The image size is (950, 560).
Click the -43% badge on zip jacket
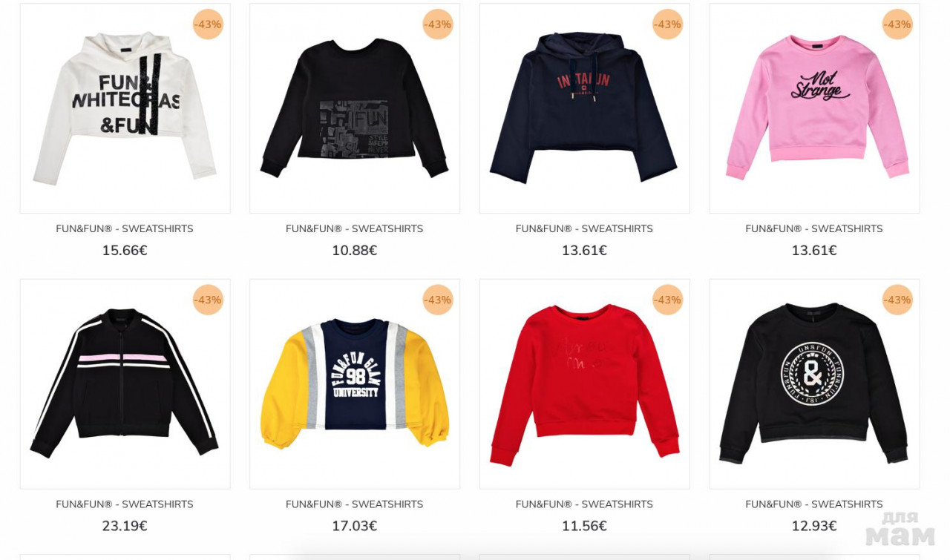coord(208,300)
